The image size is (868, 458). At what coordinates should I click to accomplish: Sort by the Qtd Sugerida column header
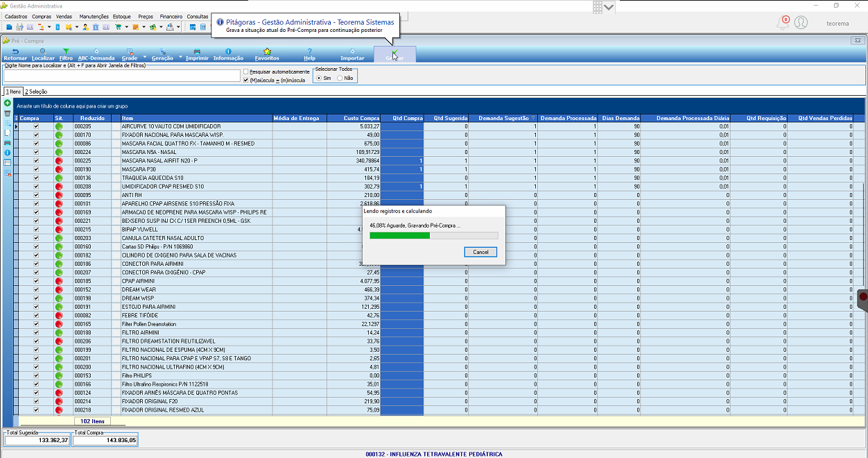[446, 118]
